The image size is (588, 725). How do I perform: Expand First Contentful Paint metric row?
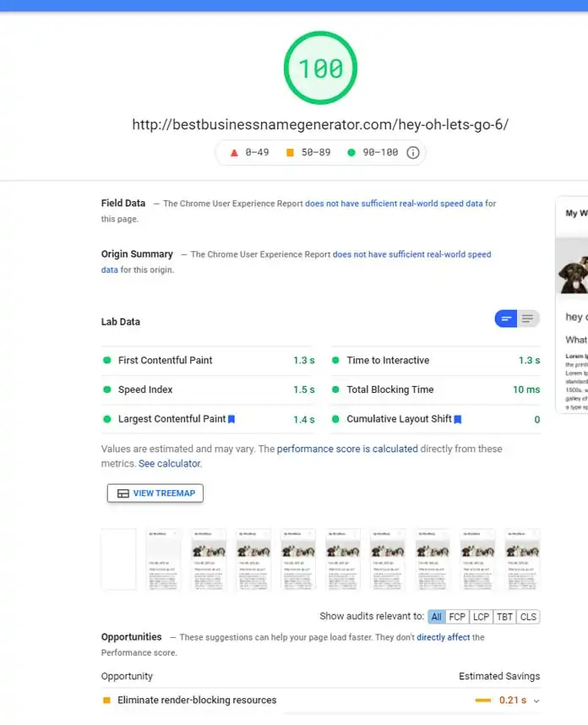208,360
